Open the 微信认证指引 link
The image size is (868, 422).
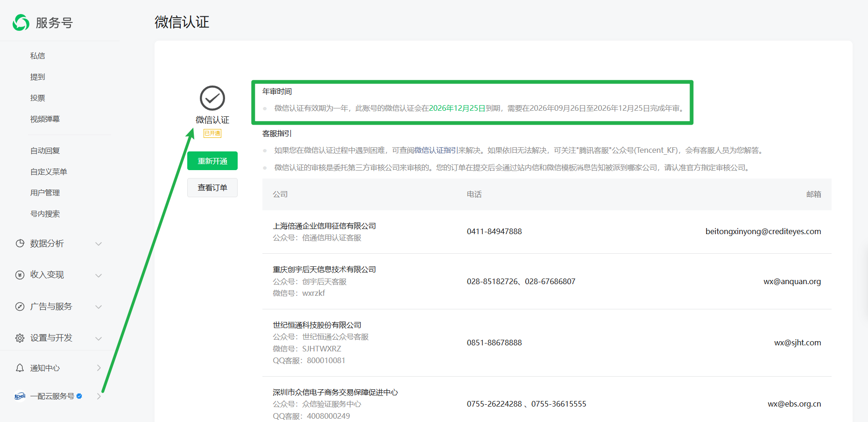435,150
